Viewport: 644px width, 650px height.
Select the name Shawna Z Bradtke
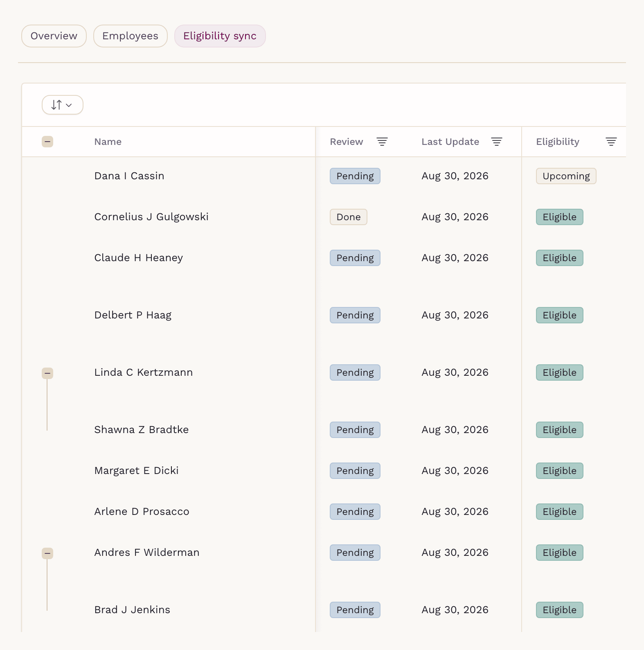click(142, 430)
